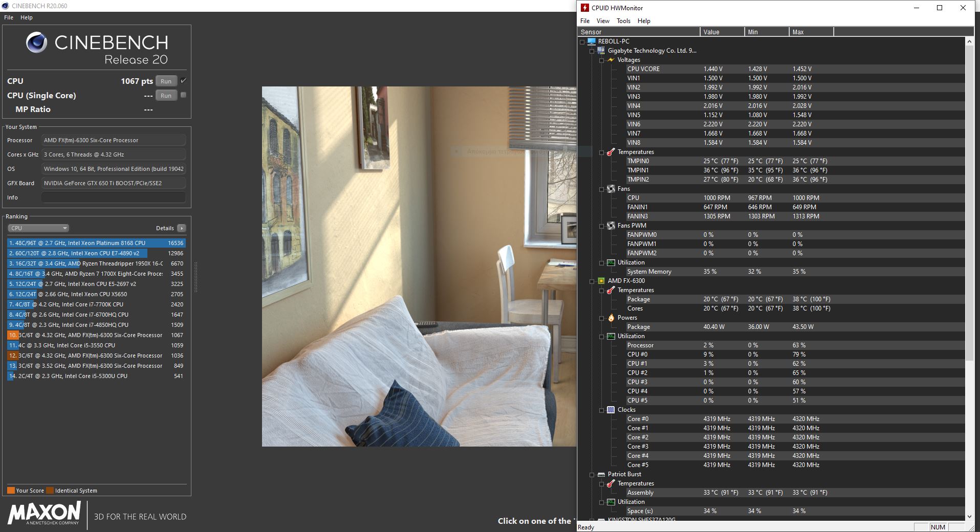This screenshot has height=532, width=980.
Task: Collapse the Patriot Burst tree node
Action: (x=592, y=474)
